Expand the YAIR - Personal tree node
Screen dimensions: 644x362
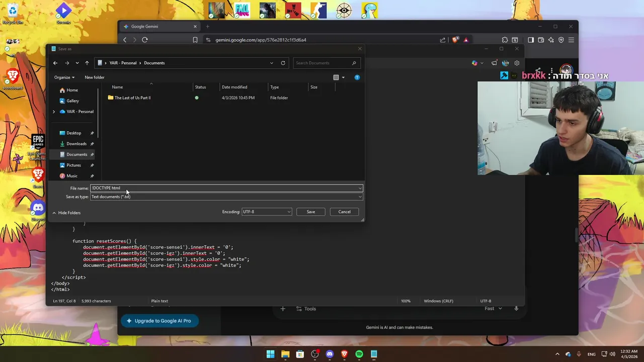(54, 112)
